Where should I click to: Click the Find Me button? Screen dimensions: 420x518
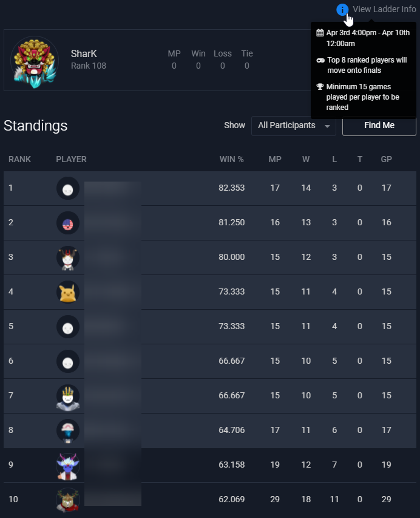tap(379, 126)
